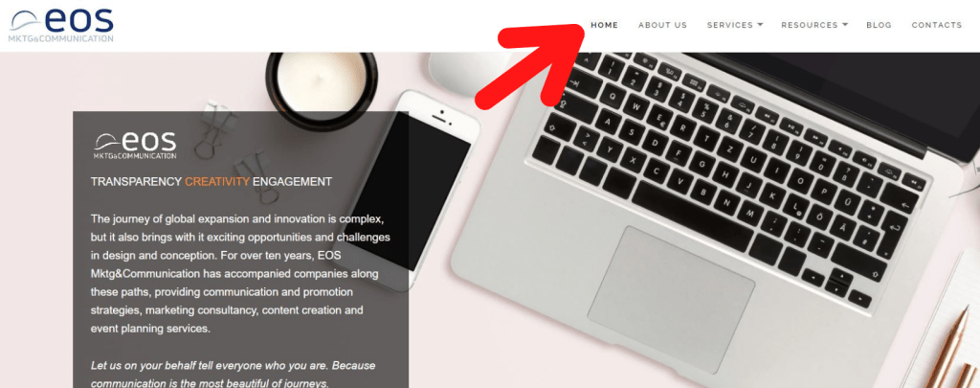
Task: Click the candle in the black jar
Action: click(x=322, y=88)
